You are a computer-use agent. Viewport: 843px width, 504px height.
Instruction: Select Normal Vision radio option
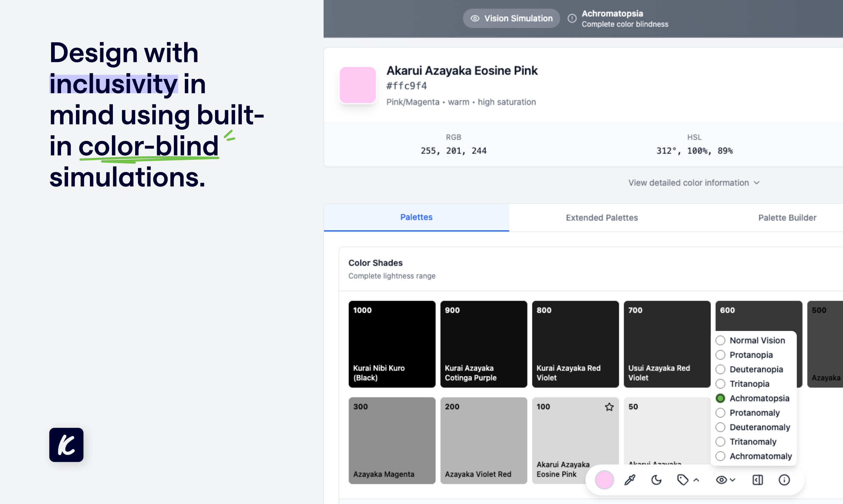click(720, 340)
